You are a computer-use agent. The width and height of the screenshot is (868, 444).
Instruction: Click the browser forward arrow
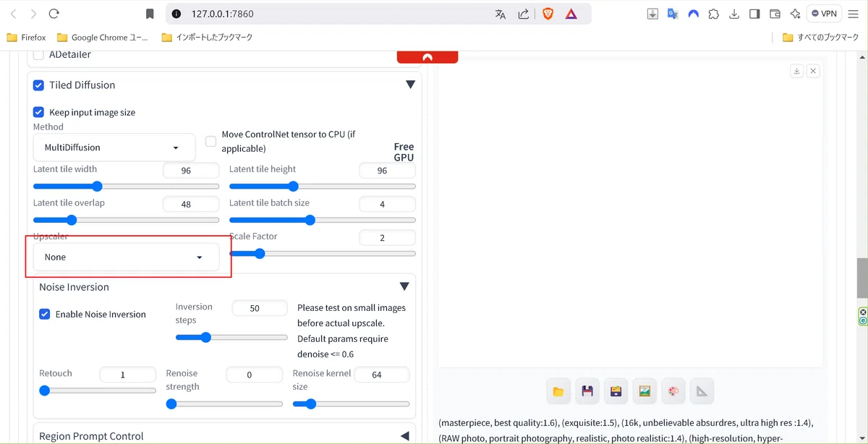click(x=33, y=14)
